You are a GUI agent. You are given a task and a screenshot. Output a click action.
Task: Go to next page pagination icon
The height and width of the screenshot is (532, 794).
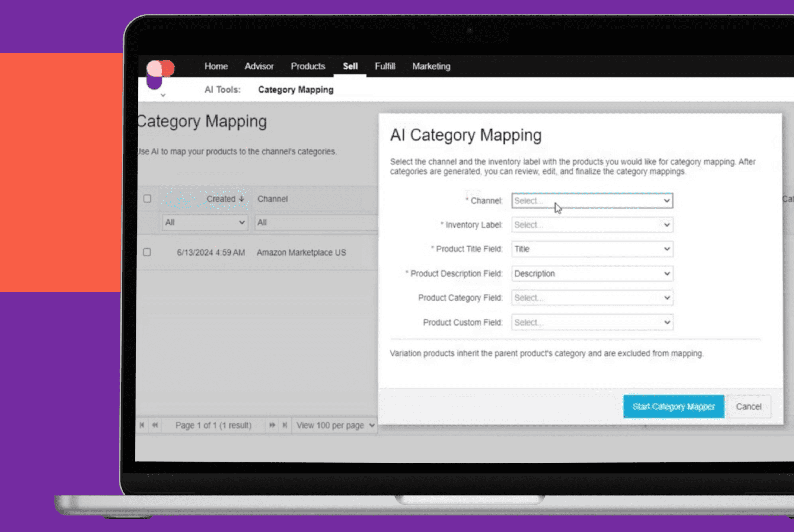272,425
